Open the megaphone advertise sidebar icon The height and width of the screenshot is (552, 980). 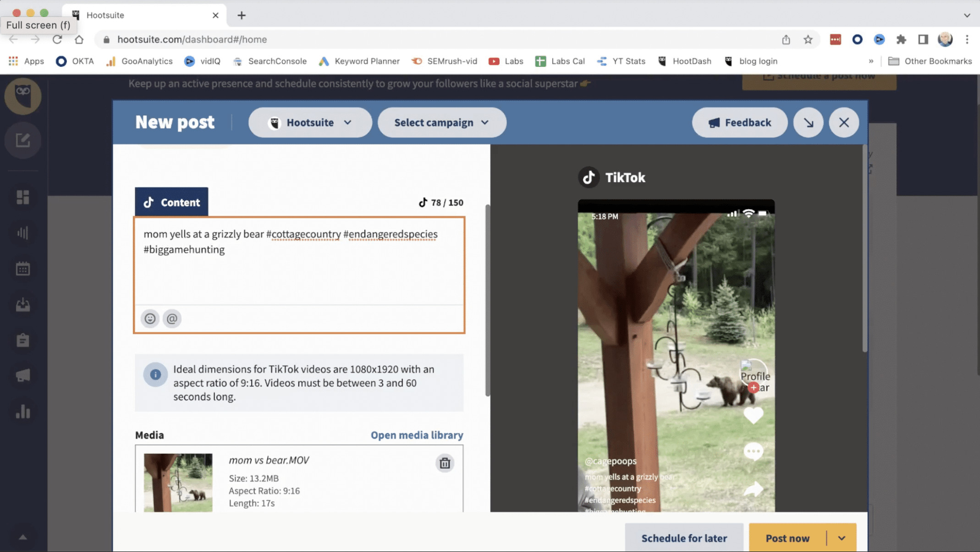(23, 376)
